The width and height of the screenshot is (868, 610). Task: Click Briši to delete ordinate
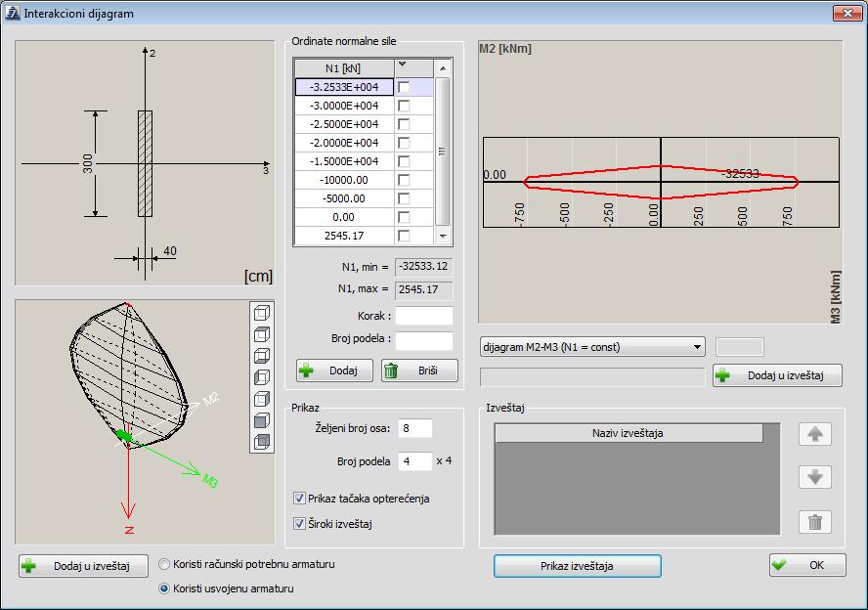[419, 370]
